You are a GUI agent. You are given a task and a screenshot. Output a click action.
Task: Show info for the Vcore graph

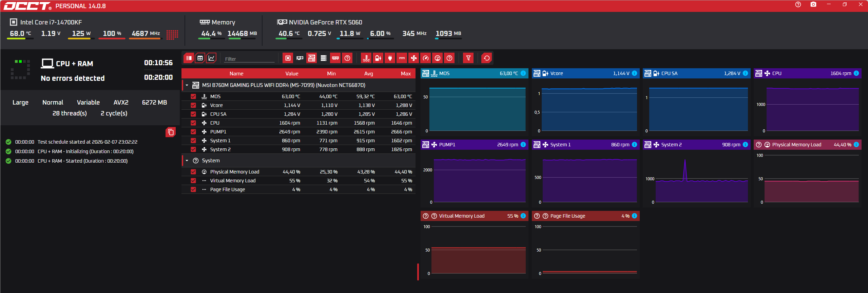635,73
